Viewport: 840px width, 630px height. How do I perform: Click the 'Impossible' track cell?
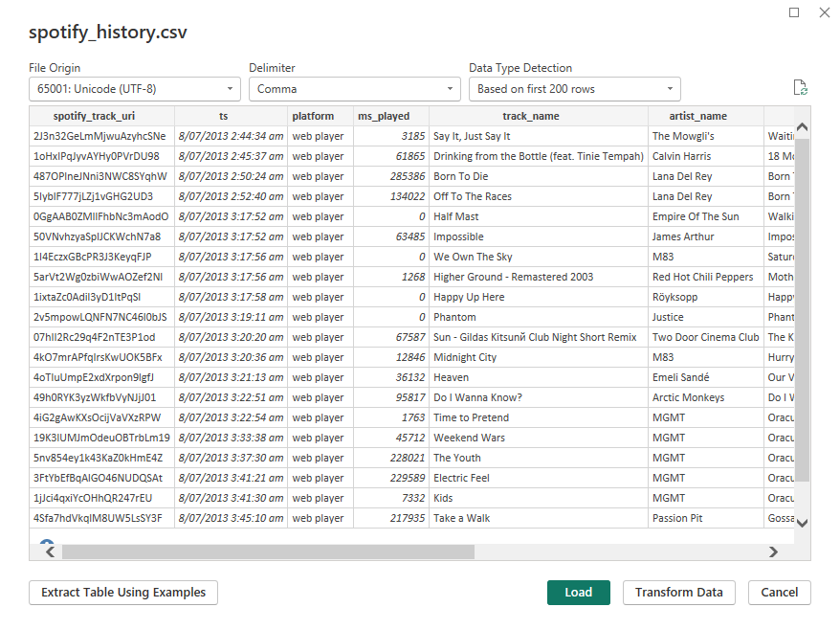click(539, 237)
